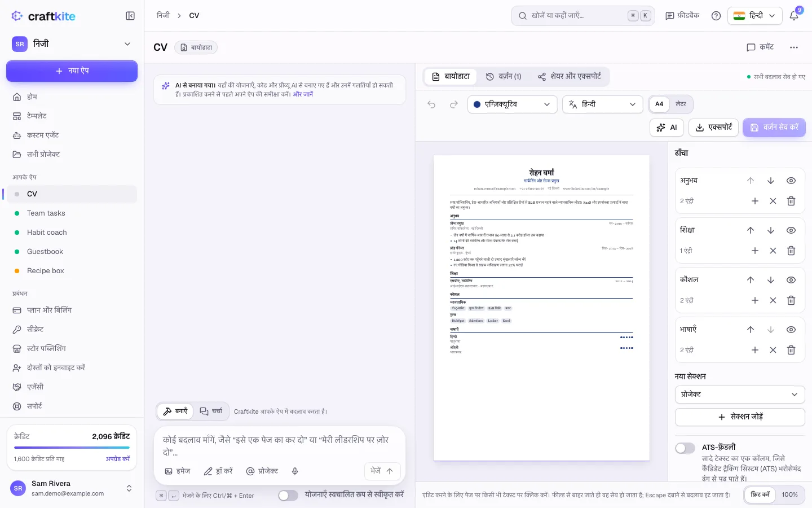Select the लेटर page size
Viewport: 812px width, 508px height.
pos(681,104)
